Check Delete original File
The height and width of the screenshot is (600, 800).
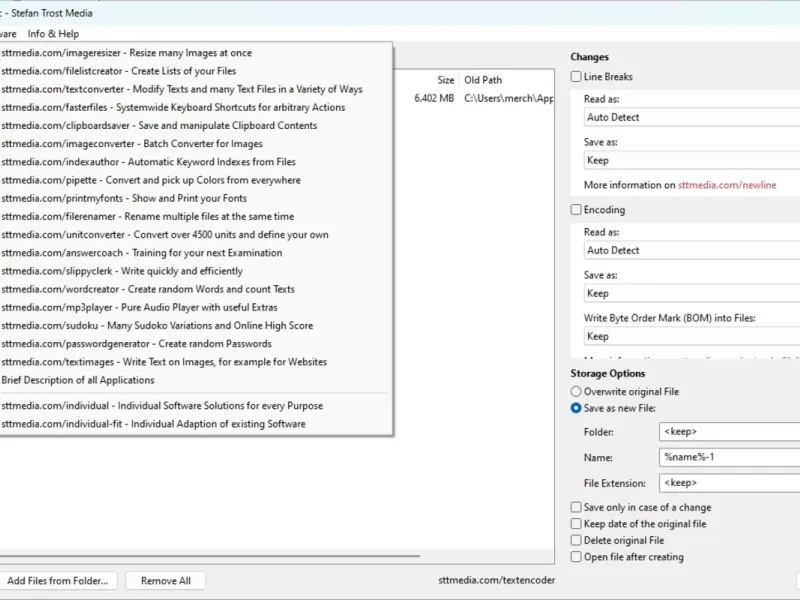click(576, 540)
